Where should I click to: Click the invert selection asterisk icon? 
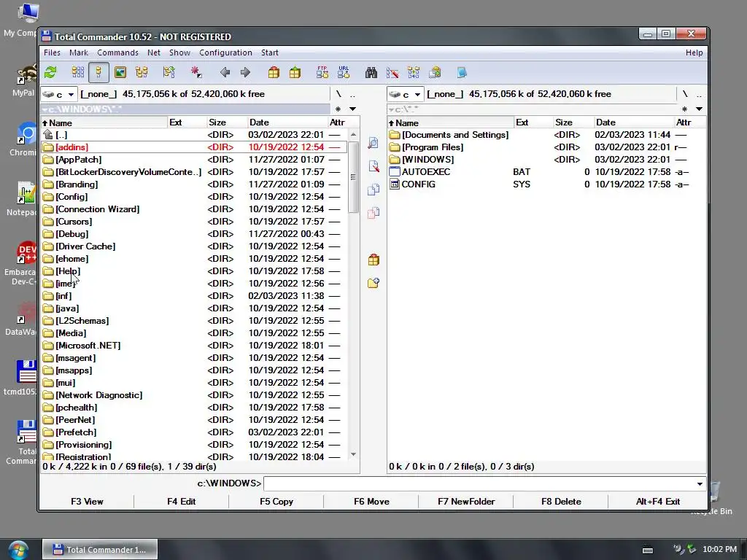[196, 72]
